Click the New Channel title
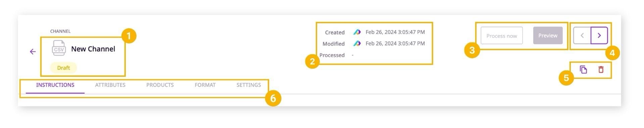The width and height of the screenshot is (644, 128). click(93, 49)
